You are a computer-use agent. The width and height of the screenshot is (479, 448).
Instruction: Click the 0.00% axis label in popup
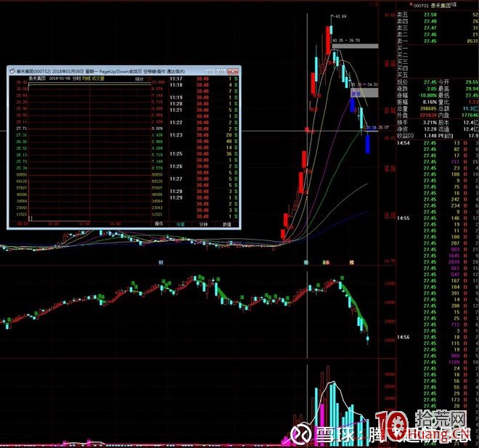[157, 129]
